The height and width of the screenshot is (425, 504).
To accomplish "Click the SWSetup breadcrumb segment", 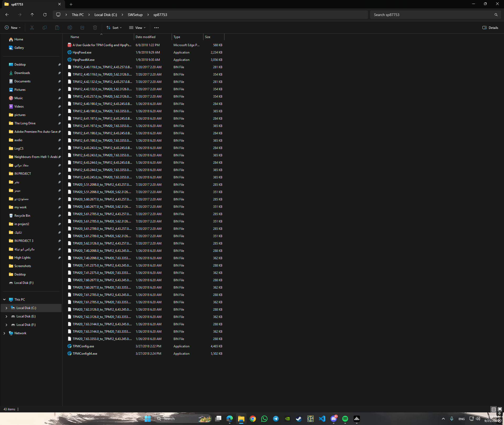I will 135,15.
